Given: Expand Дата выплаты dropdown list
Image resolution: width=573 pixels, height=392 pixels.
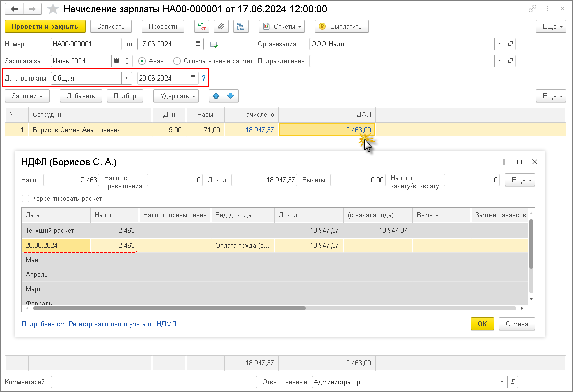Looking at the screenshot, I should click(126, 78).
